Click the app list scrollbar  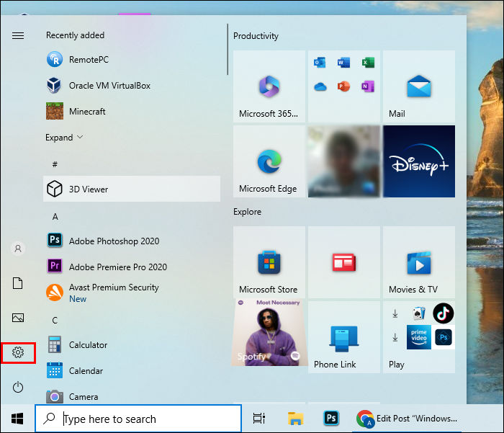pyautogui.click(x=228, y=49)
